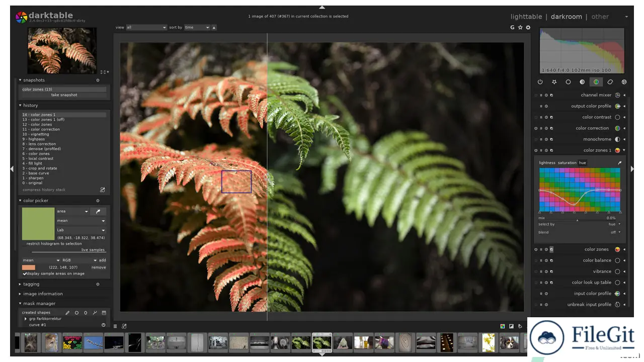Toggle the color balance module power

coord(536,260)
